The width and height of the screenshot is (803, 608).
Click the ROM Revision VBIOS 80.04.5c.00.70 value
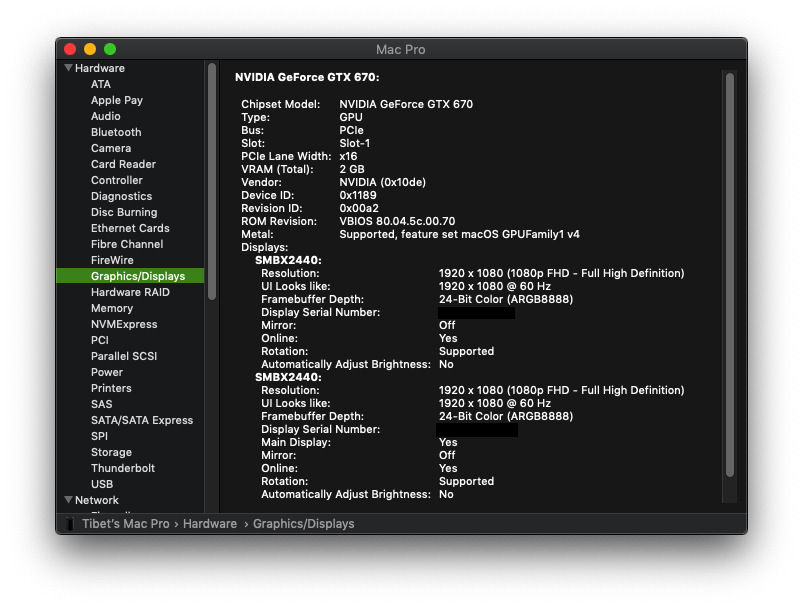[x=397, y=221]
